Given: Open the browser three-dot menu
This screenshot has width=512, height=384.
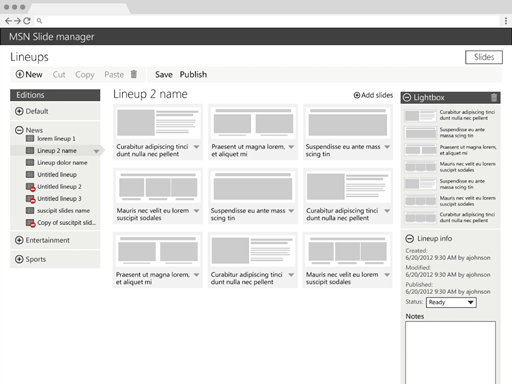Looking at the screenshot, I should (x=506, y=21).
